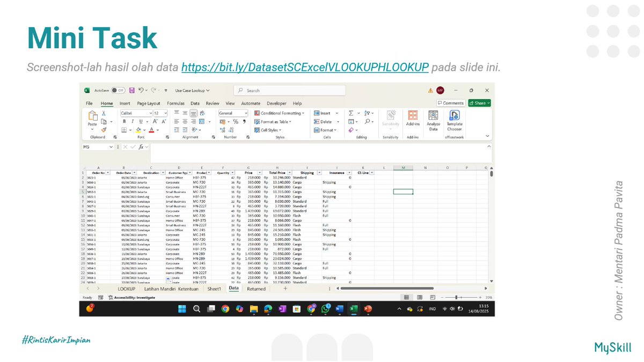Apply Bold formatting button

[x=124, y=122]
